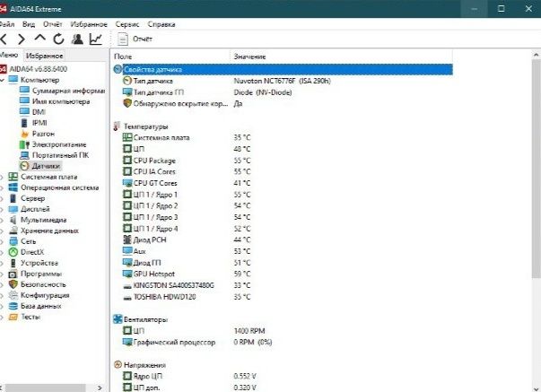The image size is (541, 392).
Task: Open the Справка menu
Action: [x=161, y=24]
